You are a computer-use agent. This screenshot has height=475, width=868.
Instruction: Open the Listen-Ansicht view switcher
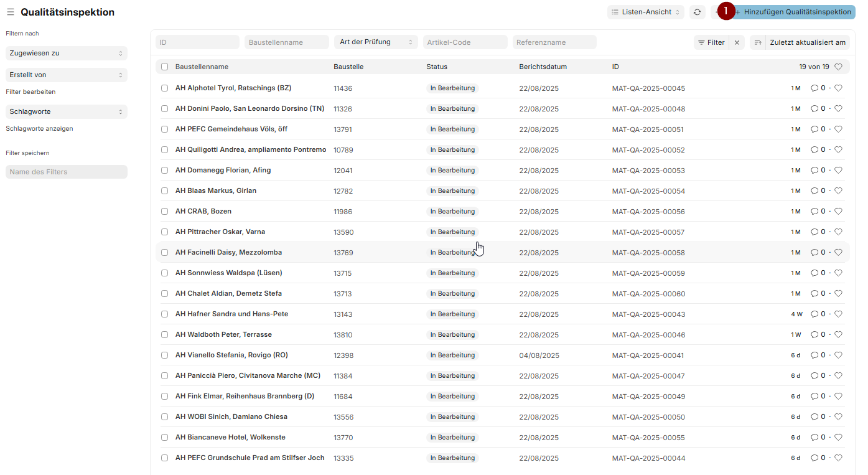(645, 12)
